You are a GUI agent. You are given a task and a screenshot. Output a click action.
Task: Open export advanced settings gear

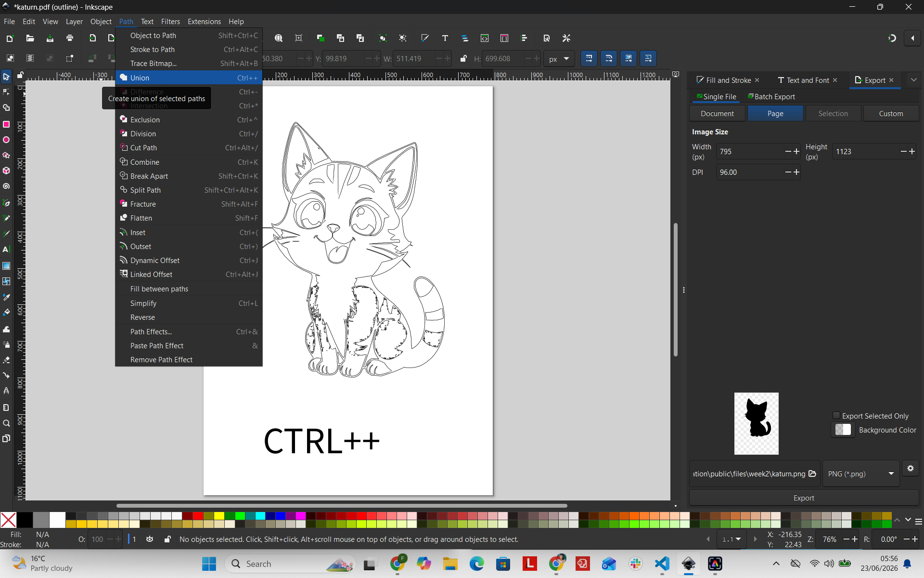pyautogui.click(x=911, y=468)
